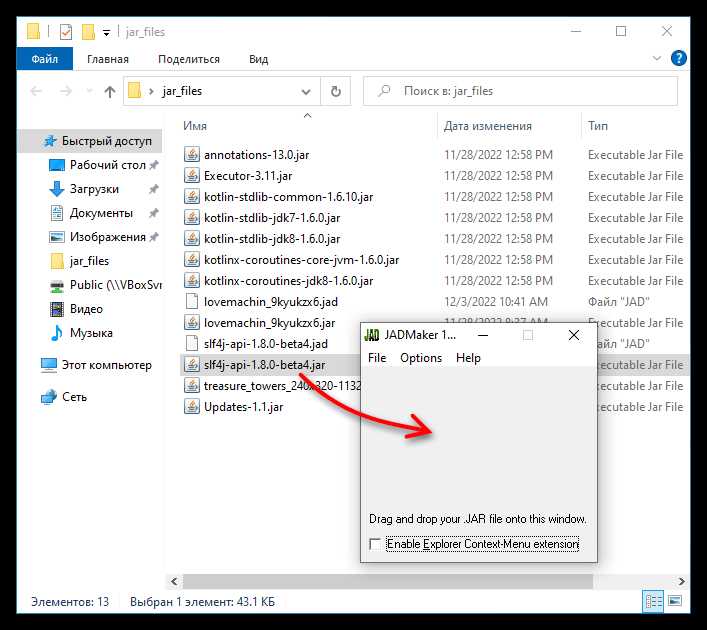Screen dimensions: 707x630
Task: Open JADMaker File menu
Action: pos(377,358)
